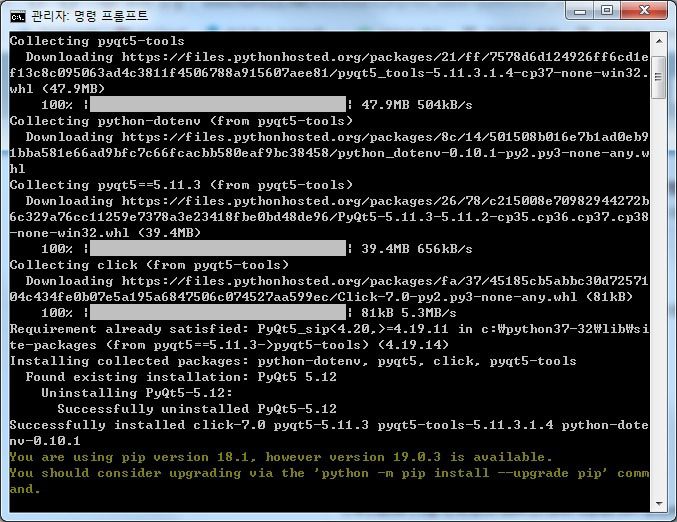Click the yellow 'You are using pip version 18.1' warning

(281, 457)
